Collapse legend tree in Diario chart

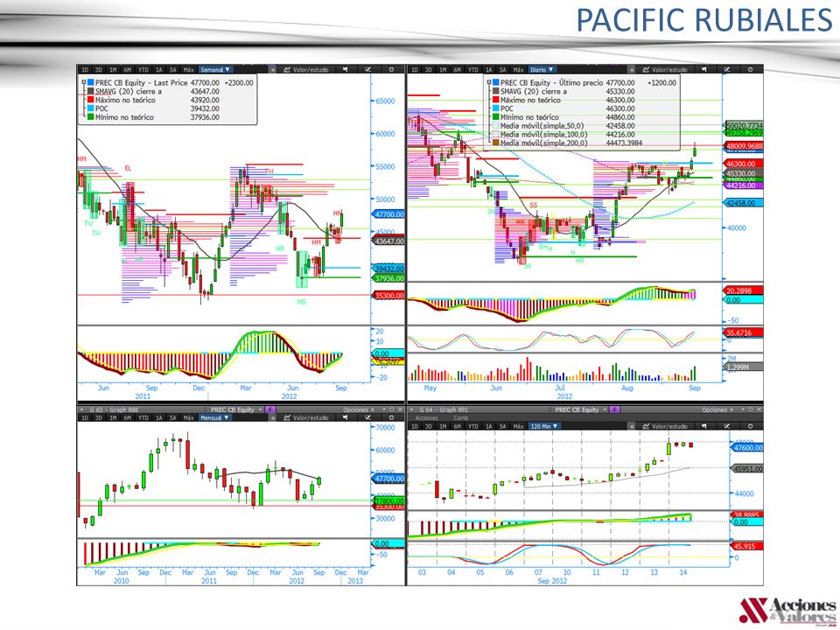pyautogui.click(x=489, y=82)
